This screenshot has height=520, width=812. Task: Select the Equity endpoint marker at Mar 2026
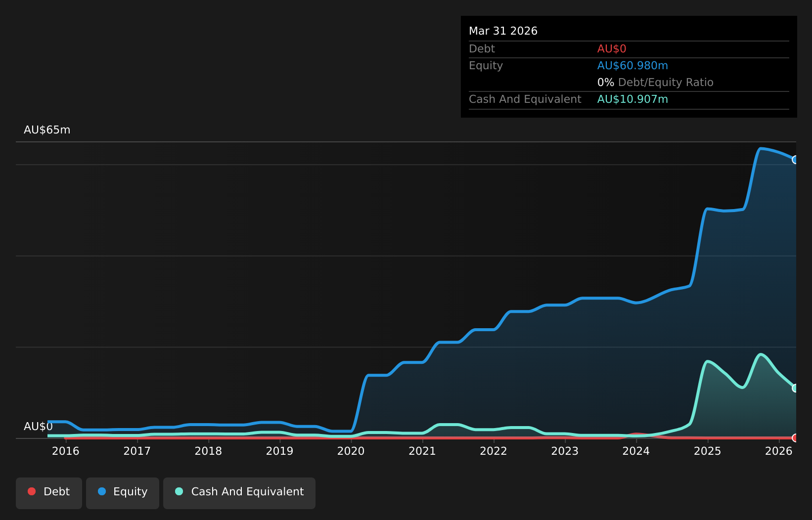pos(796,160)
